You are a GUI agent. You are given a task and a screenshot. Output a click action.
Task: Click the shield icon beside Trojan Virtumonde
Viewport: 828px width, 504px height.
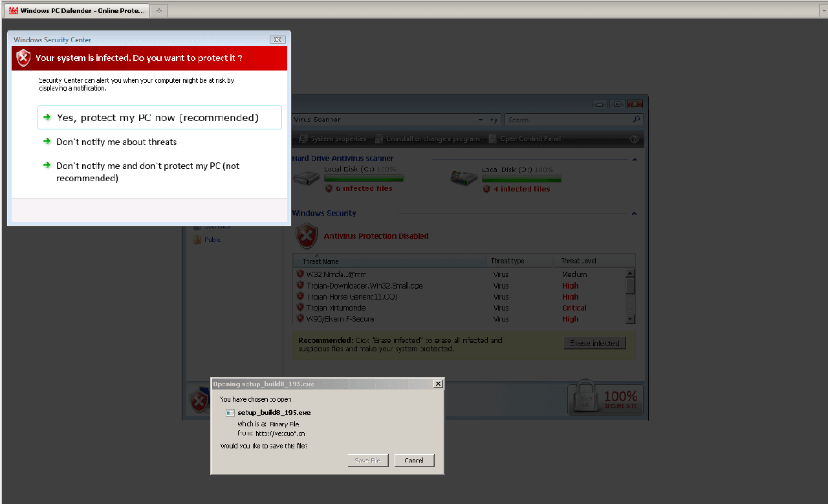click(x=300, y=307)
